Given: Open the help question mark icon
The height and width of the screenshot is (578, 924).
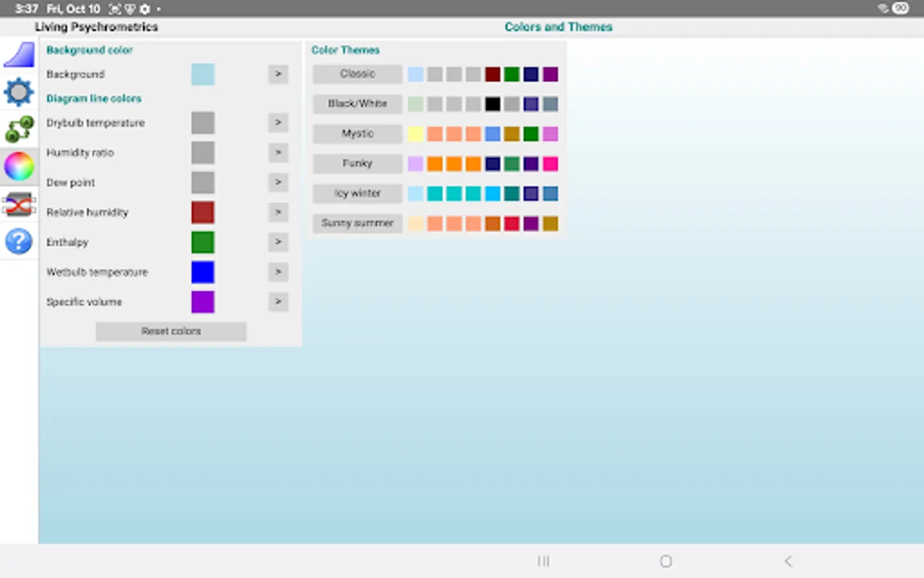Looking at the screenshot, I should coord(19,241).
